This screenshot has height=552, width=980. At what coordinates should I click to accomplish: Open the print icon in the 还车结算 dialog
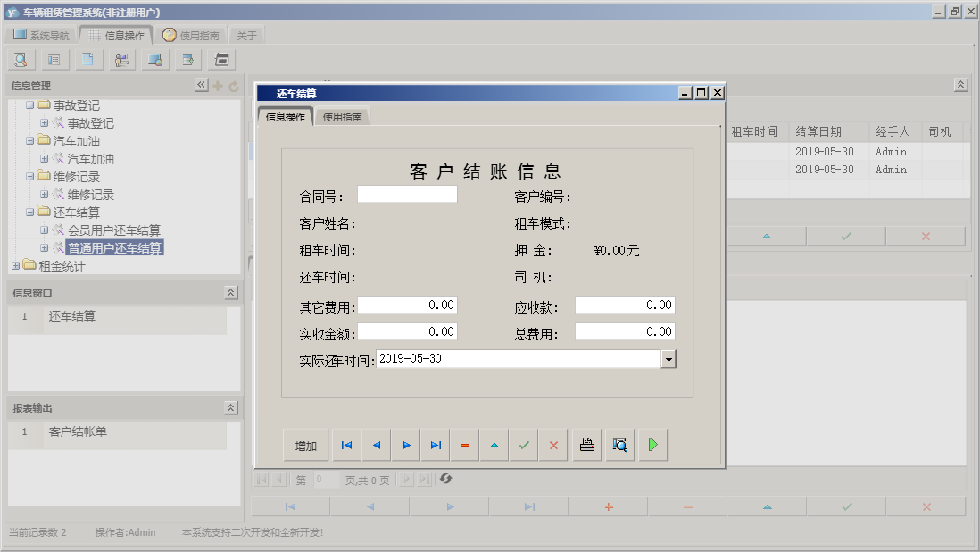click(586, 444)
